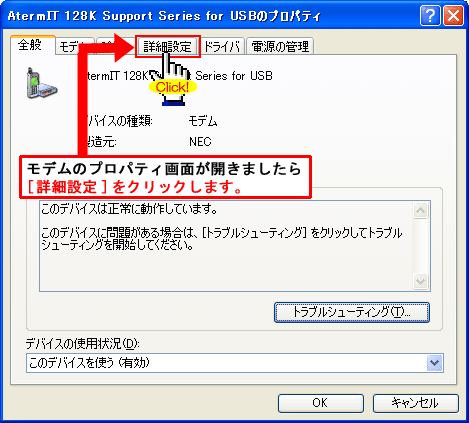The width and height of the screenshot is (469, 423).
Task: Click the title bar Help question-mark button
Action: coord(430,16)
